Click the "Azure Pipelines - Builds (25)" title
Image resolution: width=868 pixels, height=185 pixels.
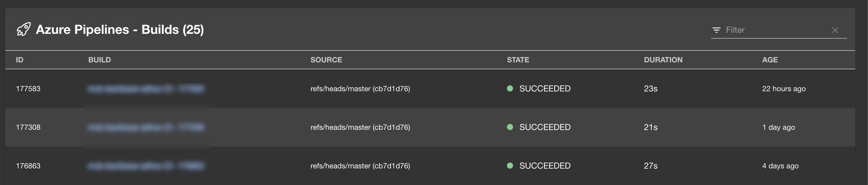[x=120, y=30]
